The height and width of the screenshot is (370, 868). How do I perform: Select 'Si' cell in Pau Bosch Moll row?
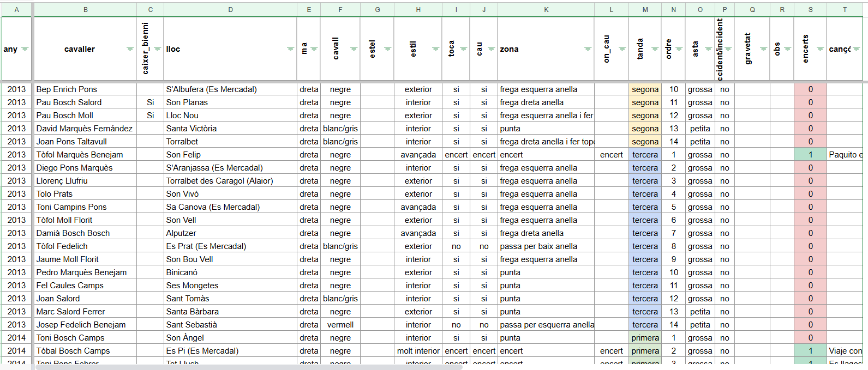pyautogui.click(x=150, y=116)
